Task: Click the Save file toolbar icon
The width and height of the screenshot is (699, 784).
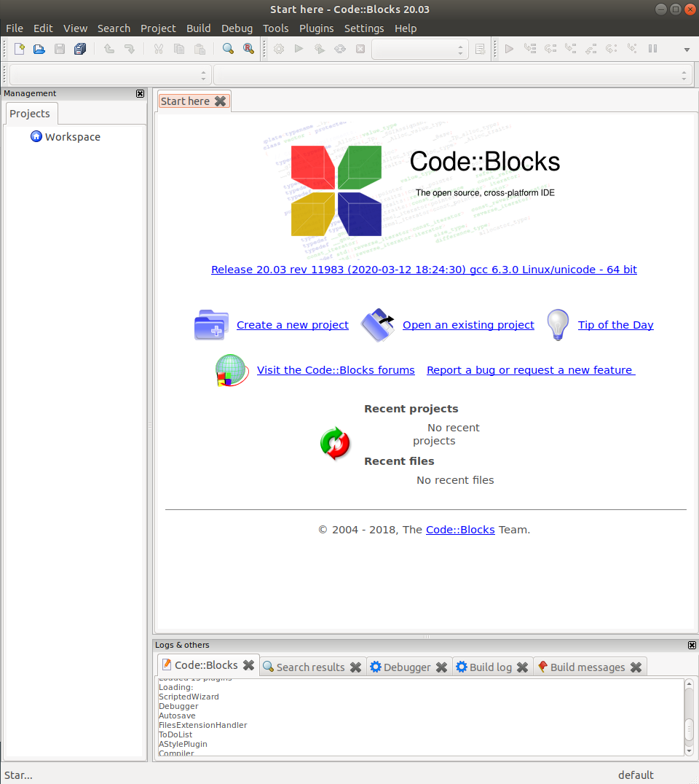Action: (60, 49)
